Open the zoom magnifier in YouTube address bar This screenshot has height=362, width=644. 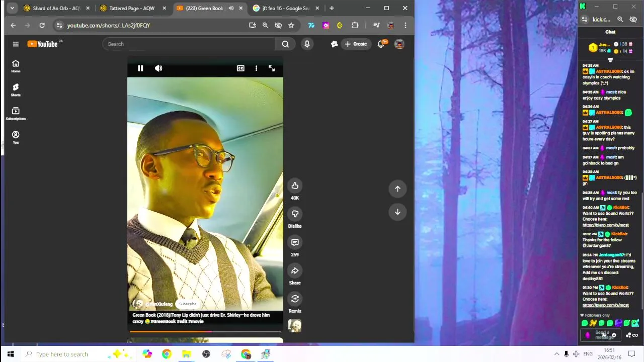265,25
